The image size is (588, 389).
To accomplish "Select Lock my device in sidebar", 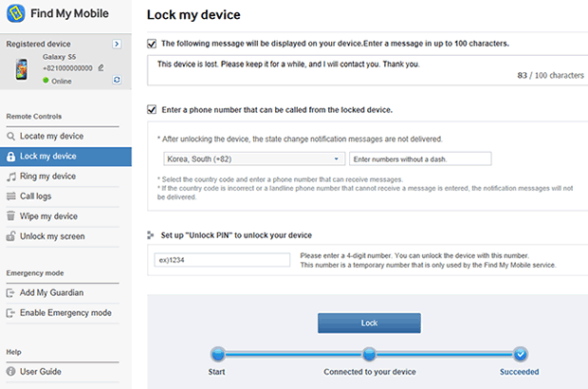I will pos(65,157).
